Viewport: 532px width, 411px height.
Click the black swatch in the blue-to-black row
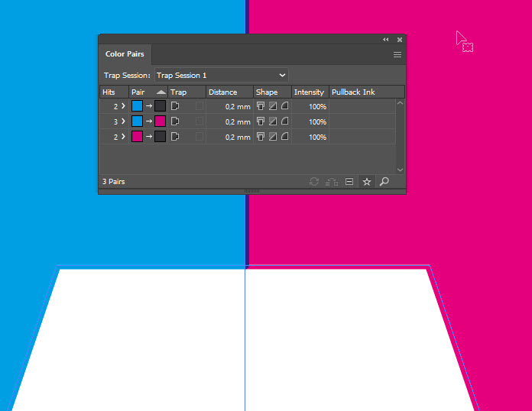[x=161, y=105]
